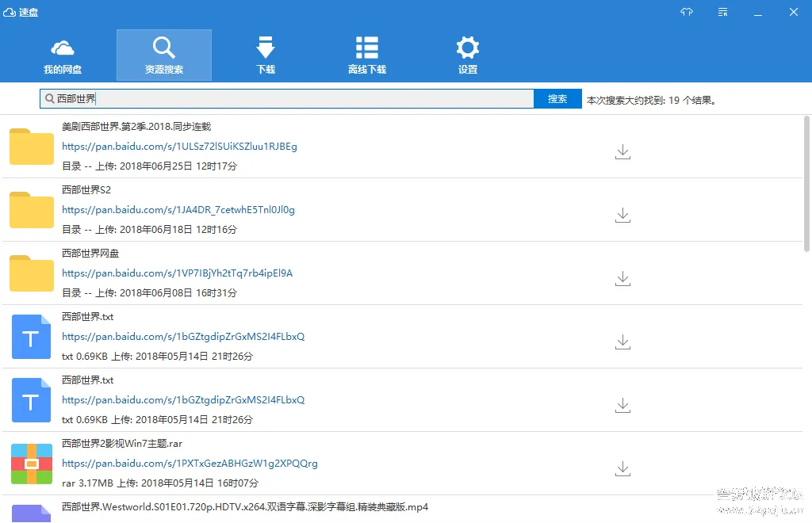The height and width of the screenshot is (523, 812).
Task: Open the title bar menu list icon
Action: 723,12
